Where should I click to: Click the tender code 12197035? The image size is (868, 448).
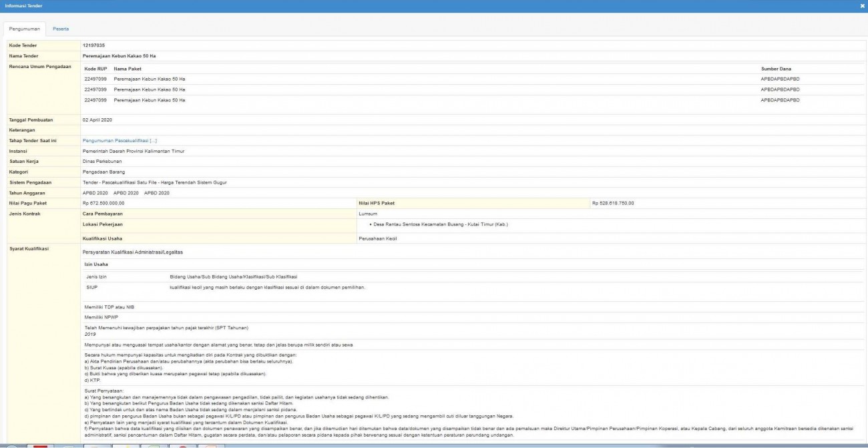coord(93,45)
